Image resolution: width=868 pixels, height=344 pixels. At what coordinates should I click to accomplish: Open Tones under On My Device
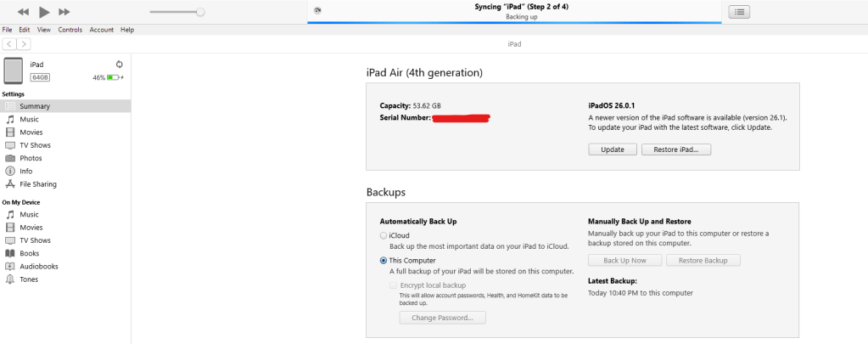pos(29,279)
